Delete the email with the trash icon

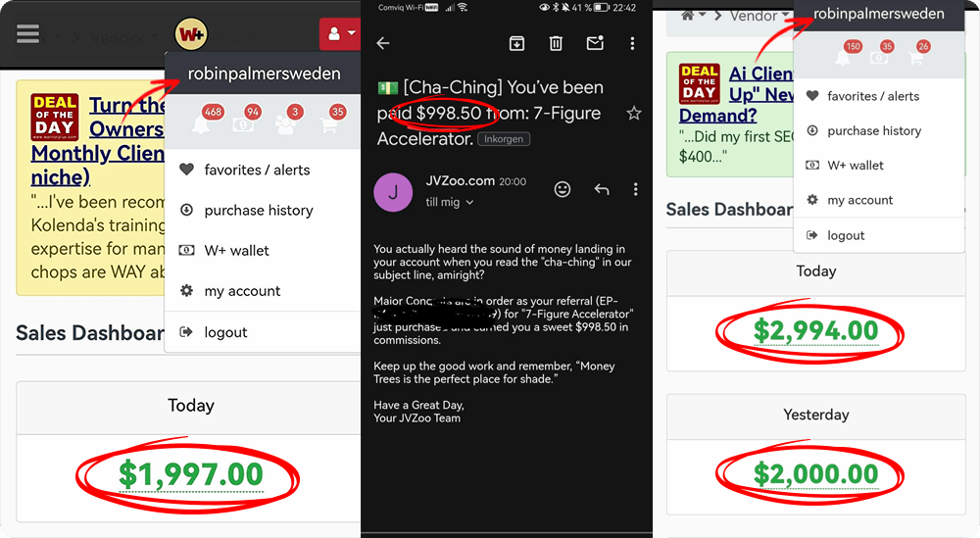pos(556,43)
